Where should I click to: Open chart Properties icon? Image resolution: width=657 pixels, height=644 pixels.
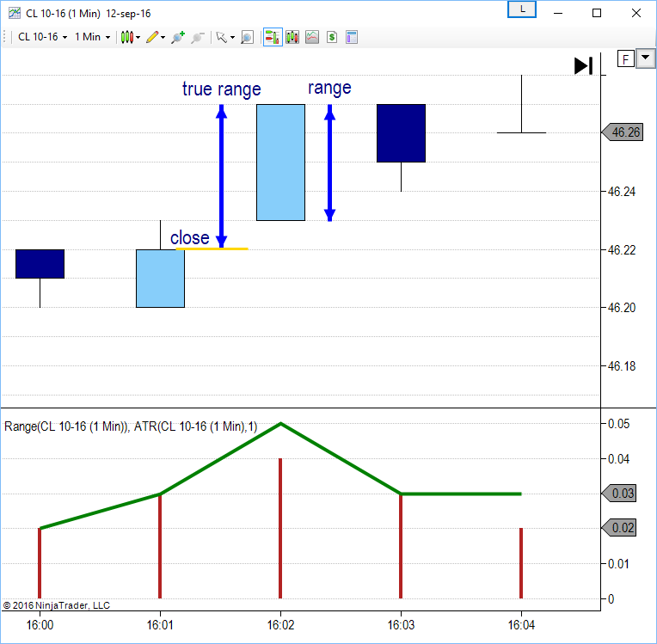tap(351, 37)
